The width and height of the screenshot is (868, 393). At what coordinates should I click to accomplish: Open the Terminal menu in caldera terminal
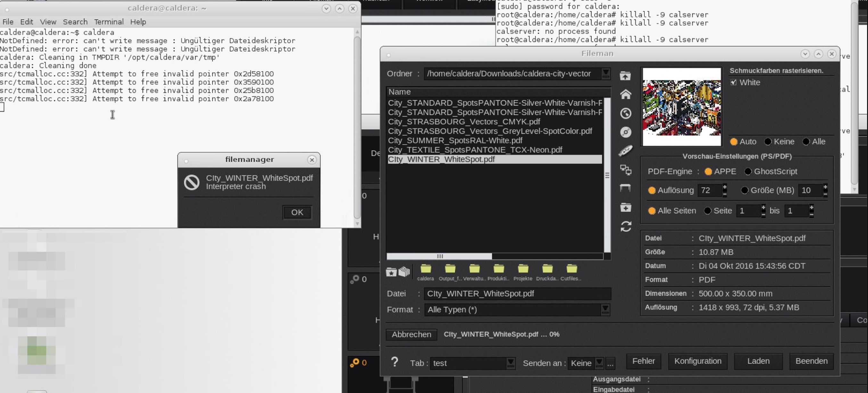point(109,21)
